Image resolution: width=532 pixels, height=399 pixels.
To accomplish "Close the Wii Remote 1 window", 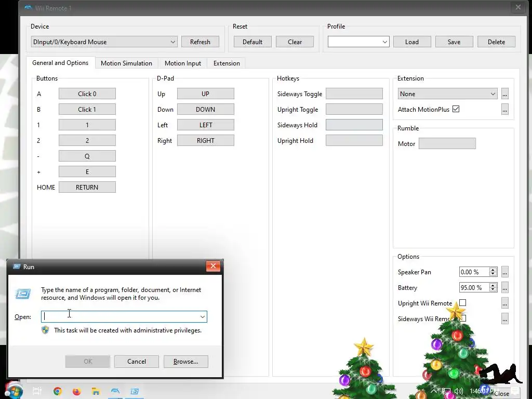I will tap(518, 7).
